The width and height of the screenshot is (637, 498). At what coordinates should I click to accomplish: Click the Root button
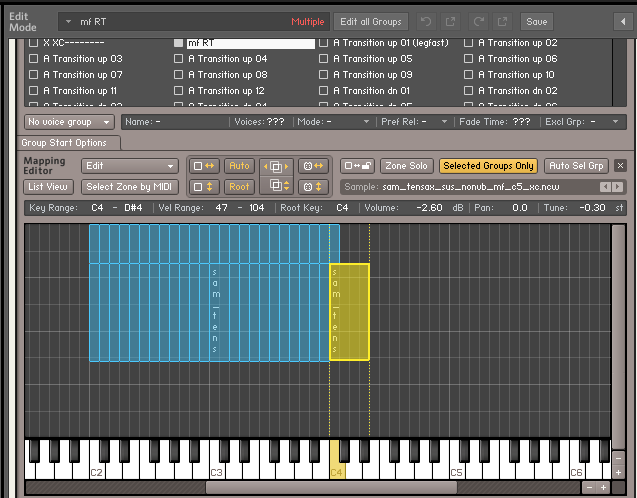coord(239,187)
